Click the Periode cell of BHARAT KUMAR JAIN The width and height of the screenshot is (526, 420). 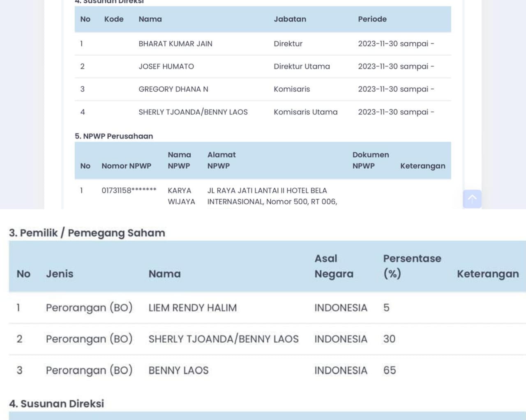click(x=396, y=44)
